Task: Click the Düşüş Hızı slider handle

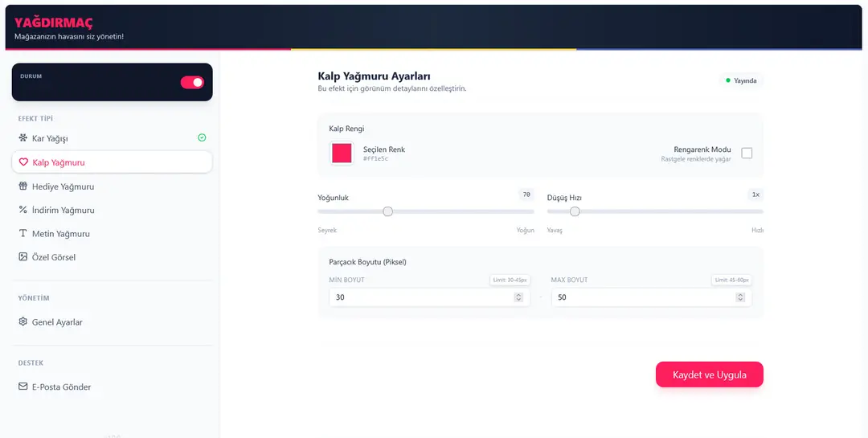Action: pos(575,211)
